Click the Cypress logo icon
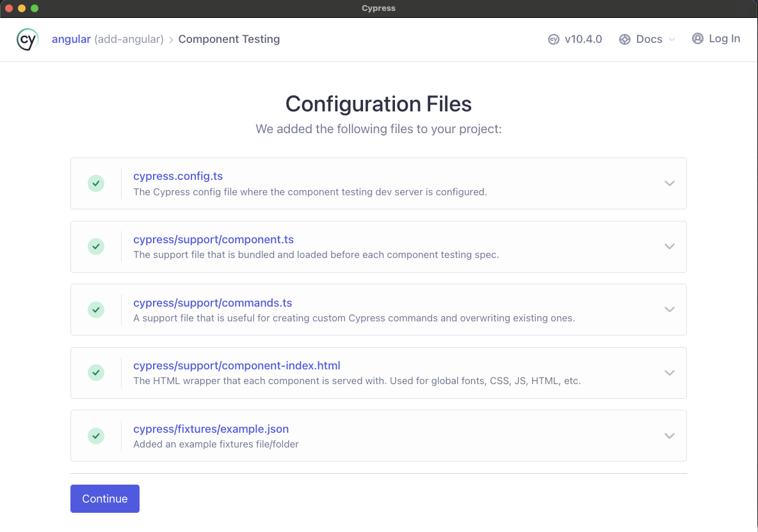 click(x=27, y=39)
